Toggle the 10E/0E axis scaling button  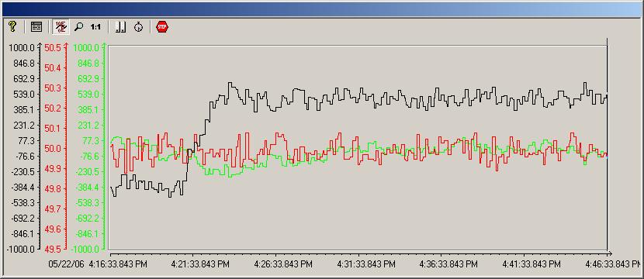(61, 27)
